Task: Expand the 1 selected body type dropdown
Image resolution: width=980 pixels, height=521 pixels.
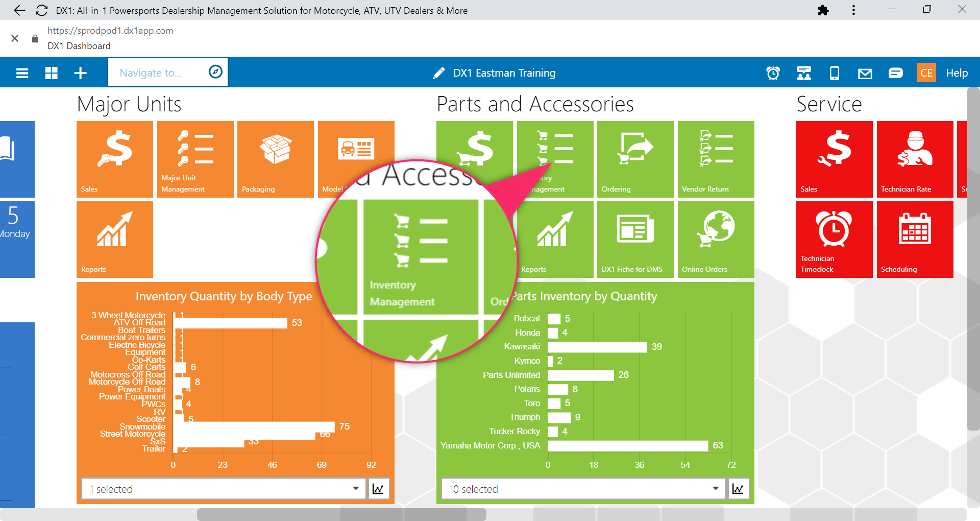Action: click(x=224, y=489)
